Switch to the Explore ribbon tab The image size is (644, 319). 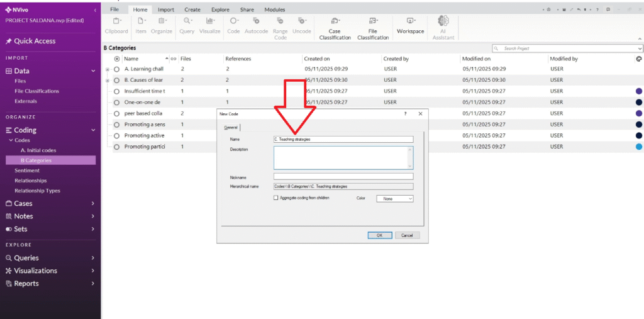[x=220, y=9]
